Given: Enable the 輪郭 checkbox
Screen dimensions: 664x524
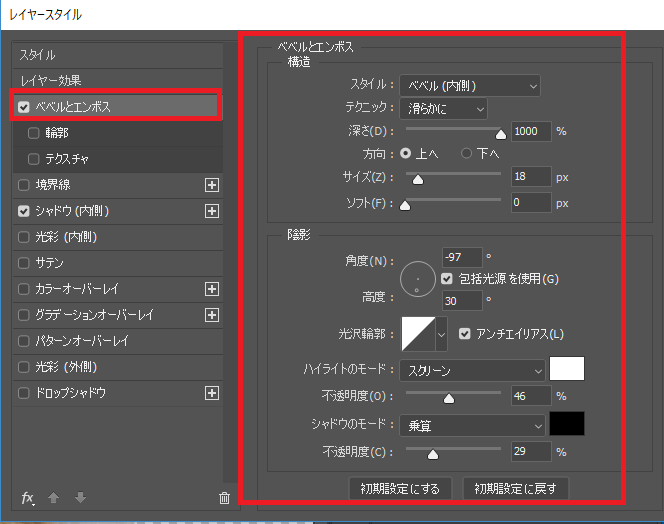Looking at the screenshot, I should point(33,133).
